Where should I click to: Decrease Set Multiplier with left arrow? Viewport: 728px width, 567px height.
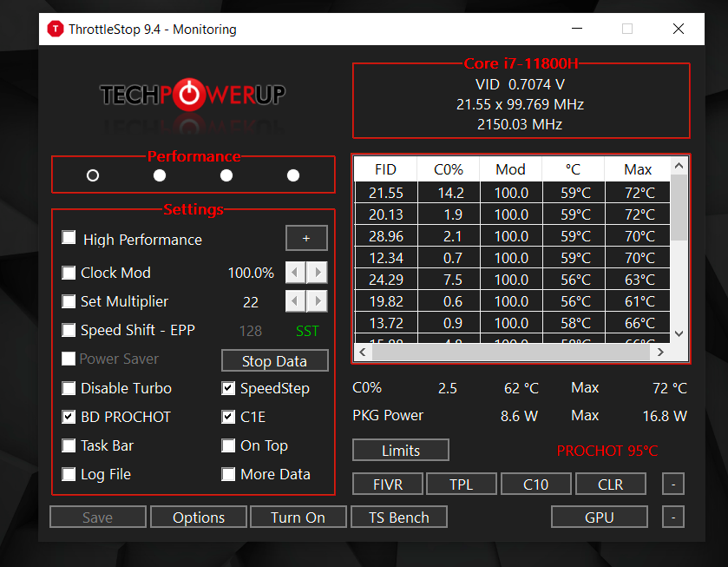click(295, 301)
